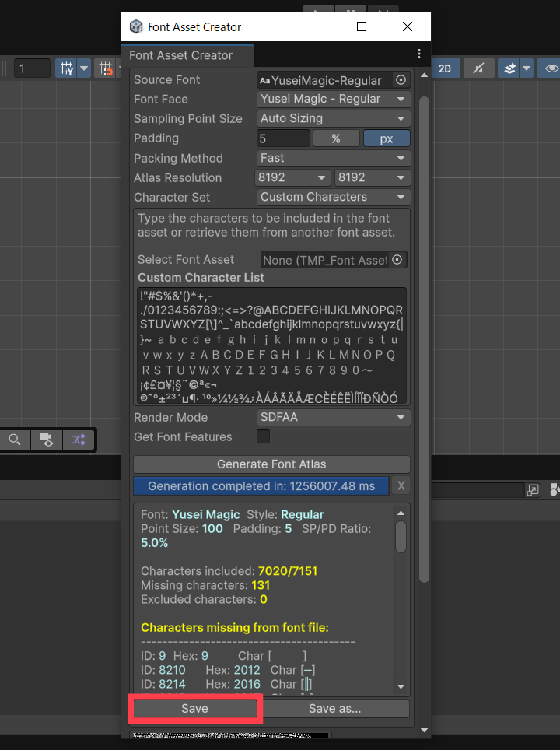
Task: Open Atlas Resolution width dropdown
Action: point(292,177)
